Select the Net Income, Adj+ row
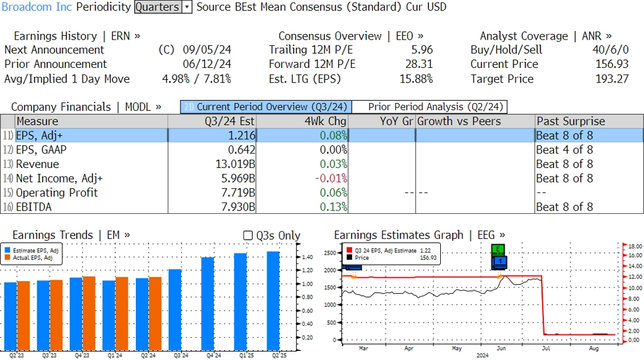Screen dimensions: 644x361 point(322,179)
